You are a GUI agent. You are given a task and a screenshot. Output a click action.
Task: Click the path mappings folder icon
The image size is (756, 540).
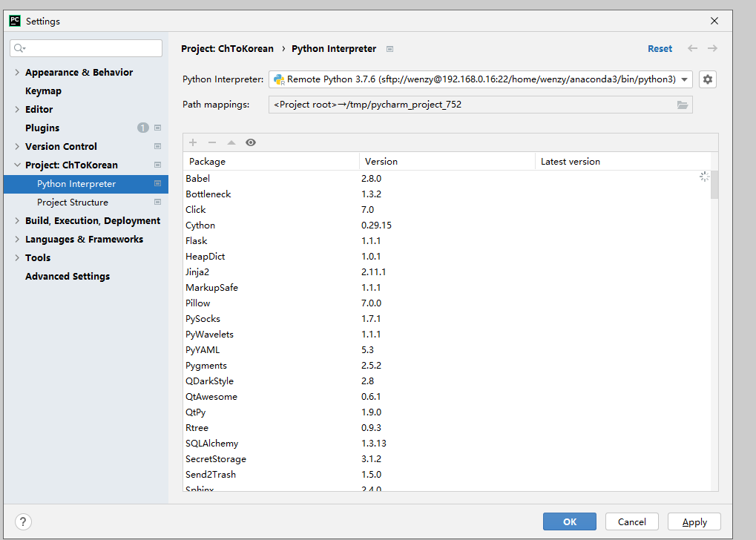pyautogui.click(x=683, y=105)
